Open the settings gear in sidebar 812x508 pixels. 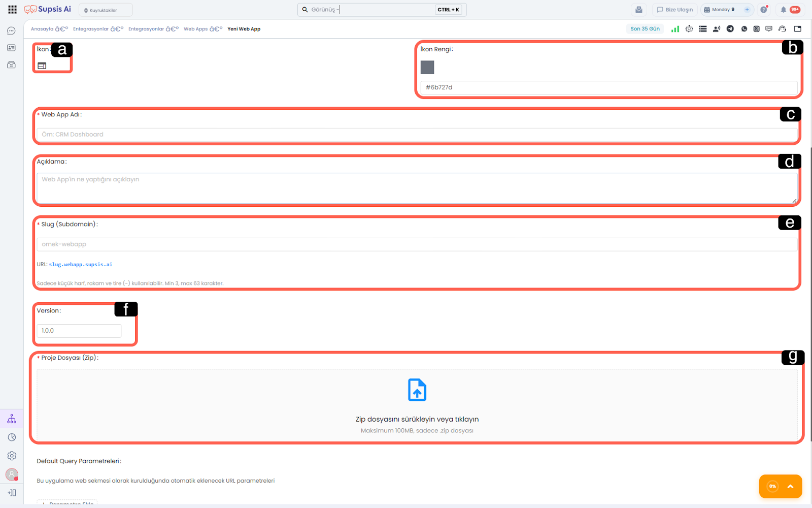point(12,456)
